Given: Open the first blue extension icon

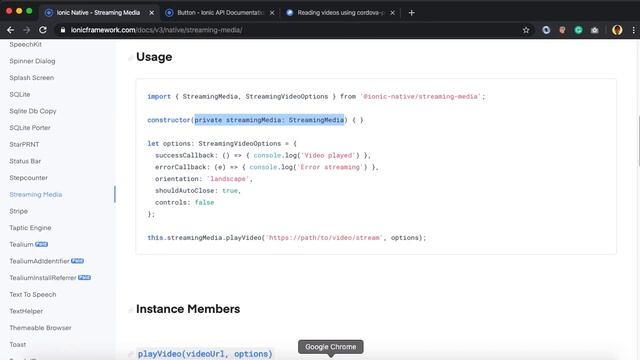Looking at the screenshot, I should click(x=546, y=30).
